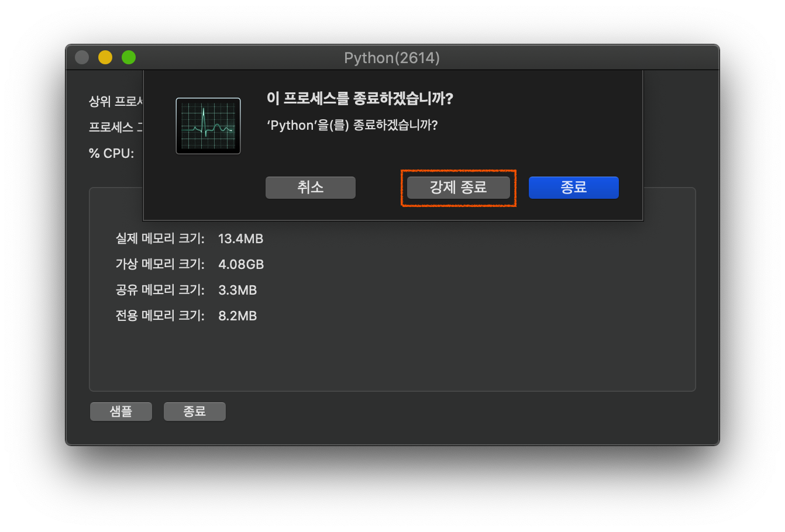Screen dimensions: 785x532
Task: Click the 공유 메모리 크기 label
Action: coord(160,290)
